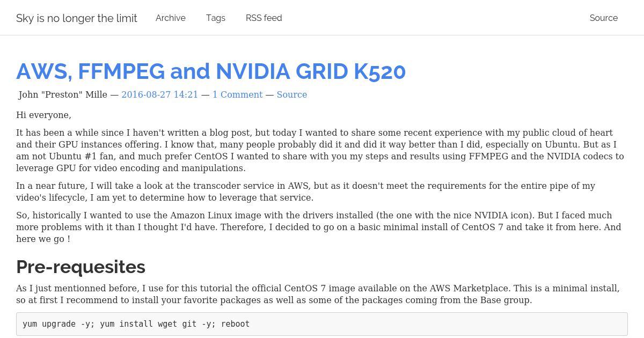Click the Source link beside 1 Comment
644x338 pixels.
(292, 94)
